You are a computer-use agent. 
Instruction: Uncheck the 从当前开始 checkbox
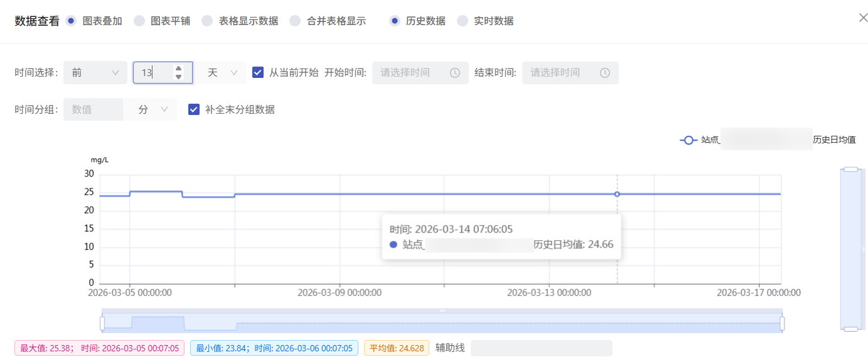257,72
